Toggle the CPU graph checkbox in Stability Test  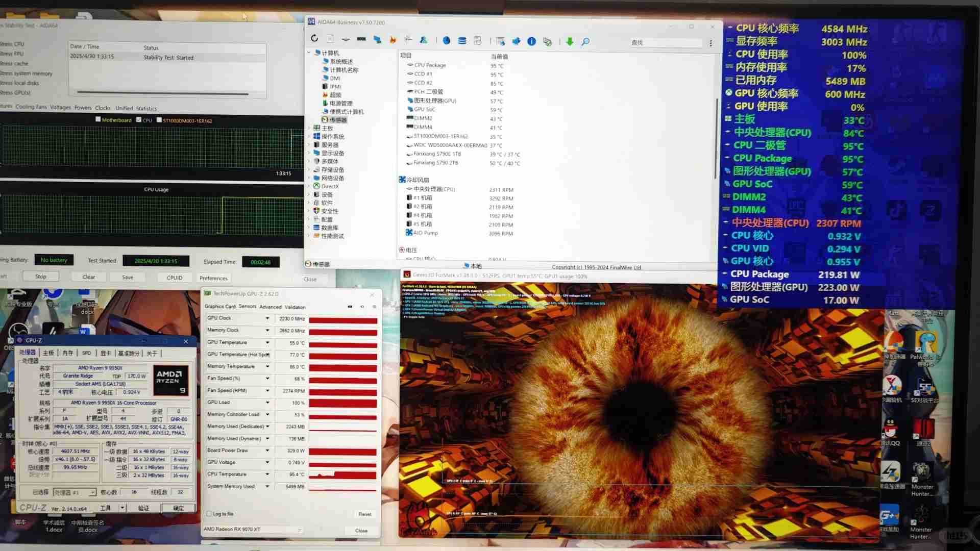point(139,120)
